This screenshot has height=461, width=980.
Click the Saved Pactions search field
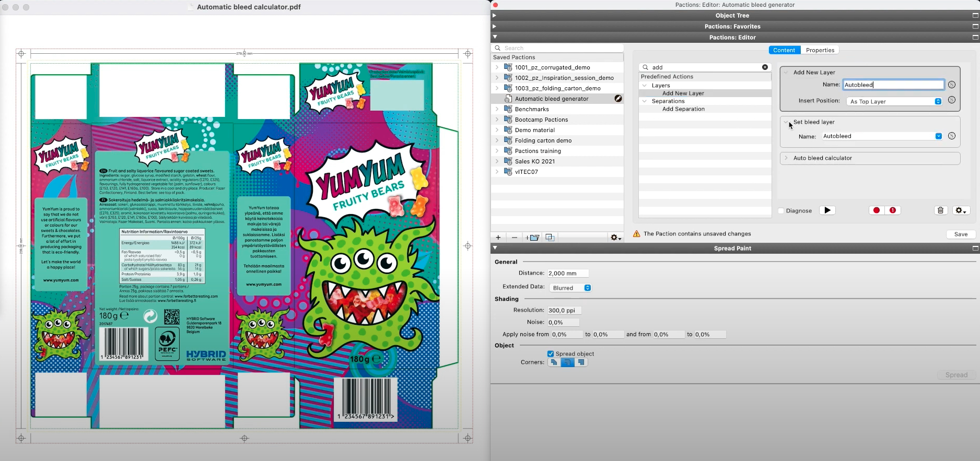[557, 48]
